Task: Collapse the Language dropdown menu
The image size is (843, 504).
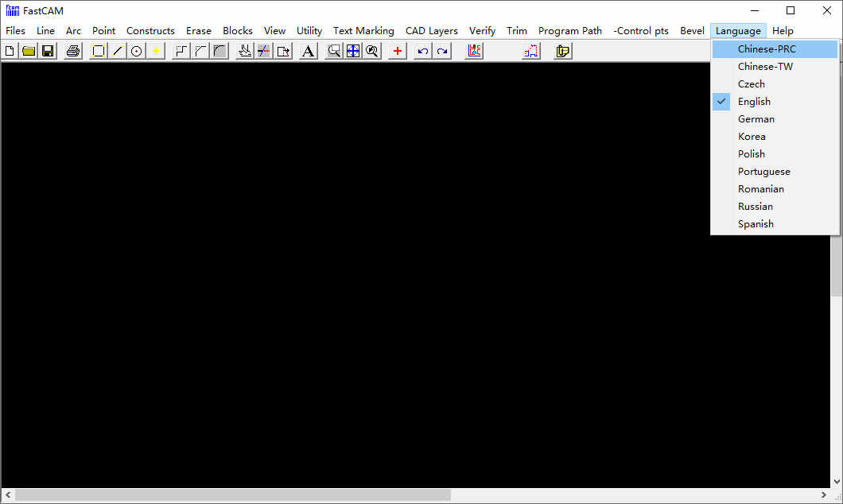Action: pos(738,31)
